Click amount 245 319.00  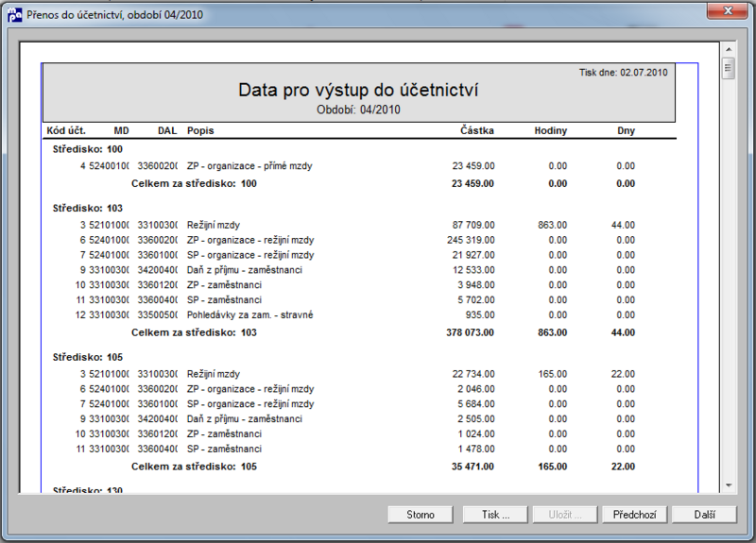pos(471,240)
